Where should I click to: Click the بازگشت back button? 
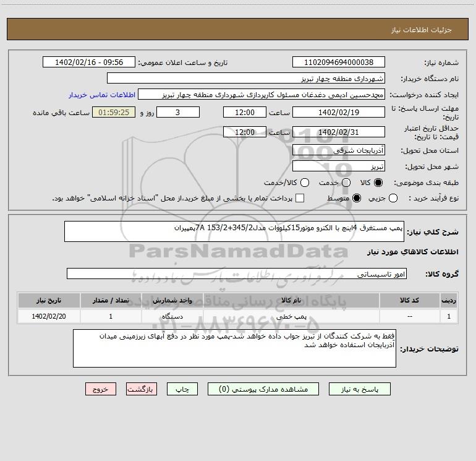tap(142, 389)
